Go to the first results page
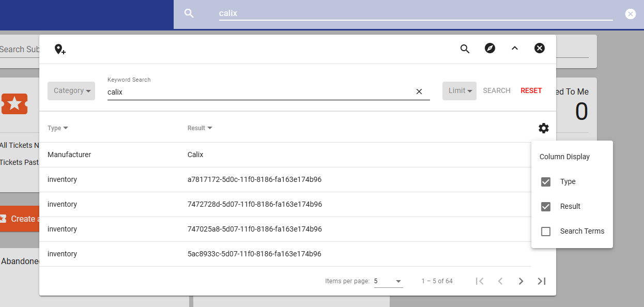Viewport: 644px width, 307px height. pos(480,281)
